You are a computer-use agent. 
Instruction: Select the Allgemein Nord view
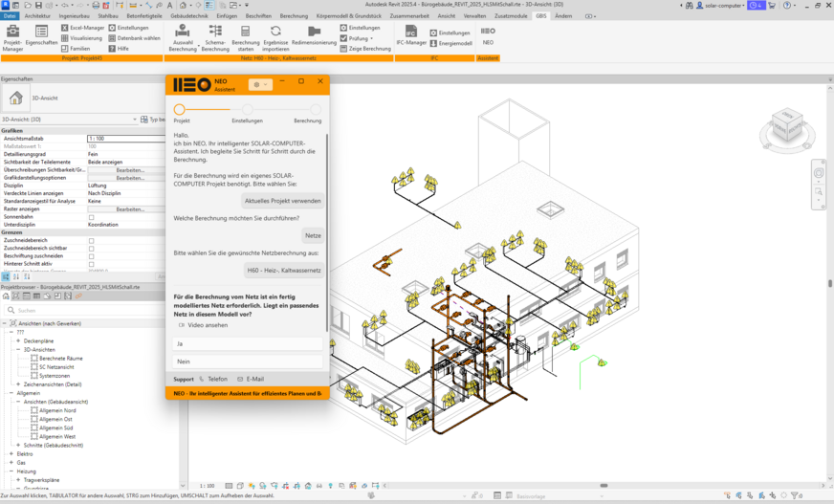[57, 410]
